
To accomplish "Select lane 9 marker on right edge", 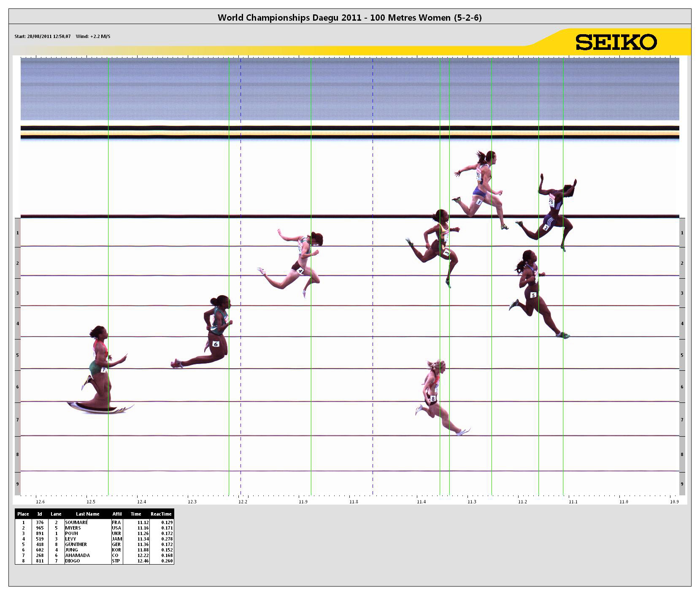I will tap(682, 484).
